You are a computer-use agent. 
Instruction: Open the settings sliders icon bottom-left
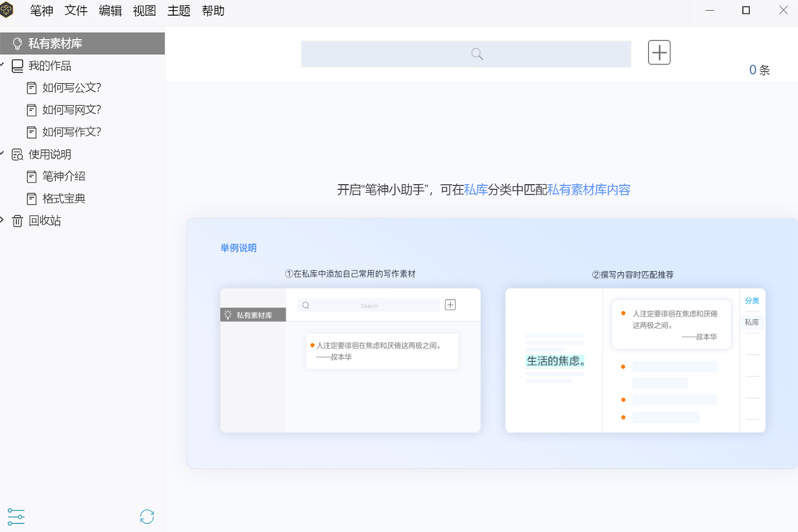[x=16, y=517]
